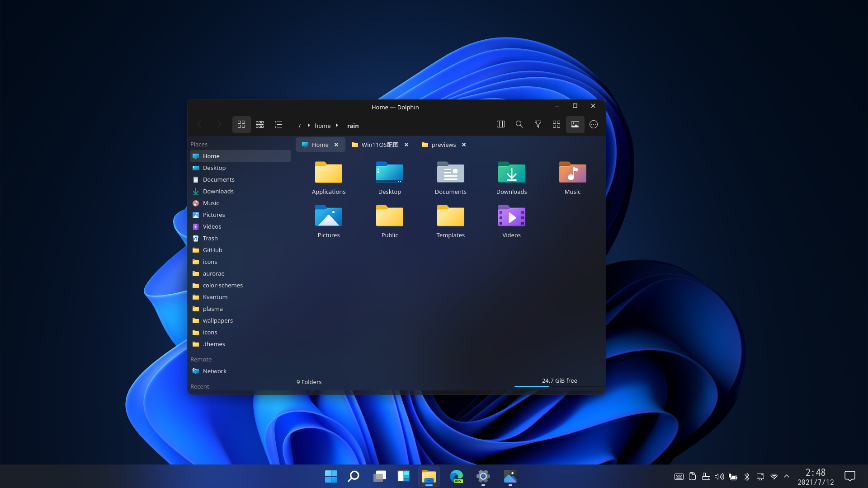Select the Templates folder icon
Image resolution: width=868 pixels, height=488 pixels.
pyautogui.click(x=451, y=216)
